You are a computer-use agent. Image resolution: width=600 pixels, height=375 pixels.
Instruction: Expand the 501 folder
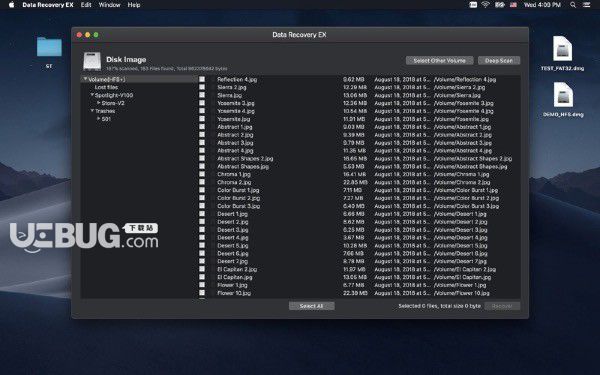point(99,119)
